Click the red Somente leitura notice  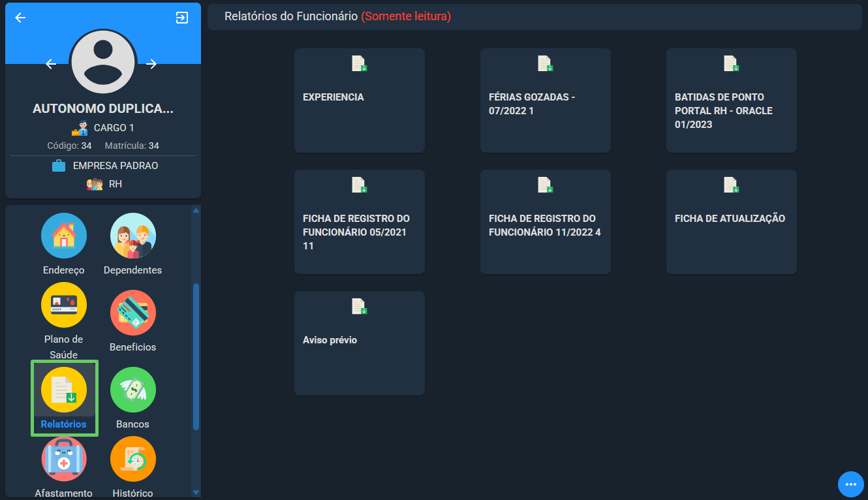406,16
